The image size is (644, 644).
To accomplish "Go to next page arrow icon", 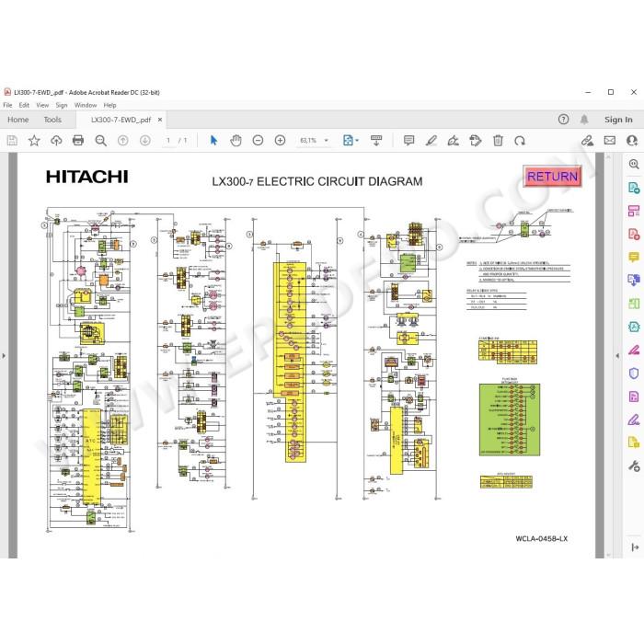I will pyautogui.click(x=145, y=141).
